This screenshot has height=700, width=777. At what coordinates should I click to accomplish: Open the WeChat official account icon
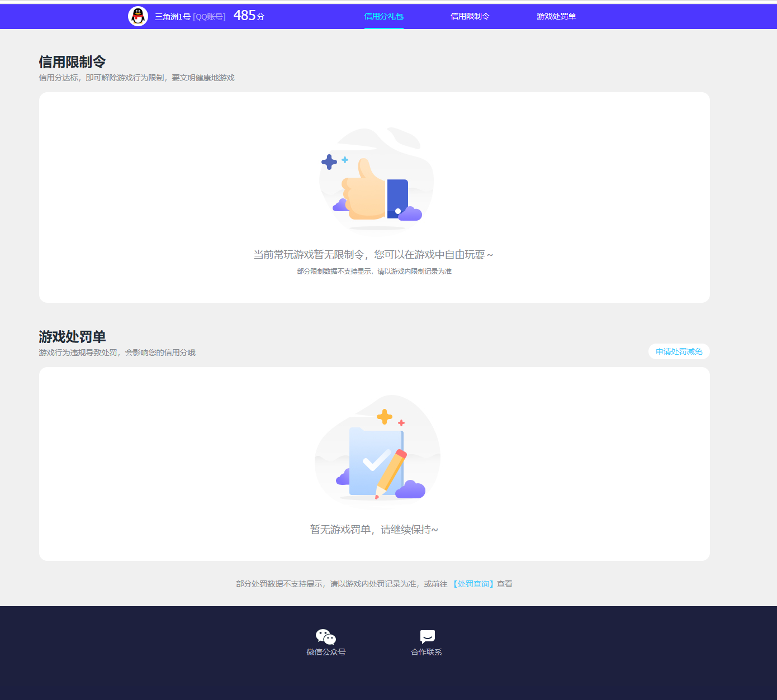[326, 637]
